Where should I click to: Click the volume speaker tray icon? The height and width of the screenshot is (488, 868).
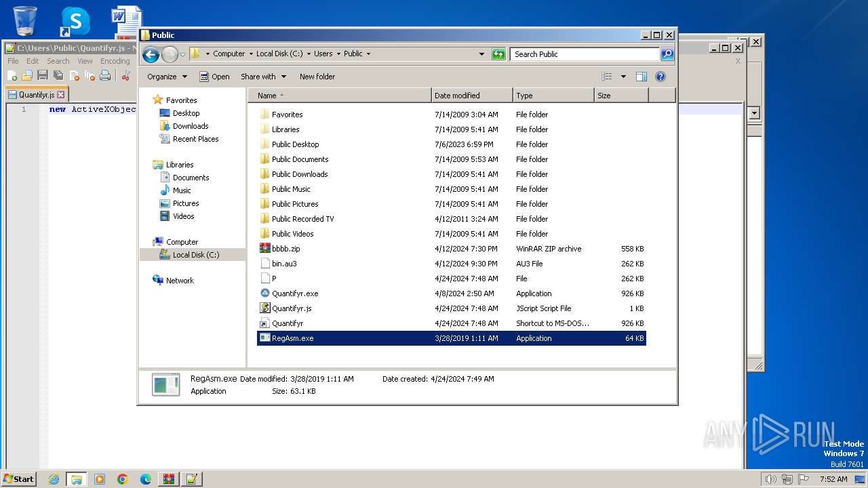[x=770, y=479]
